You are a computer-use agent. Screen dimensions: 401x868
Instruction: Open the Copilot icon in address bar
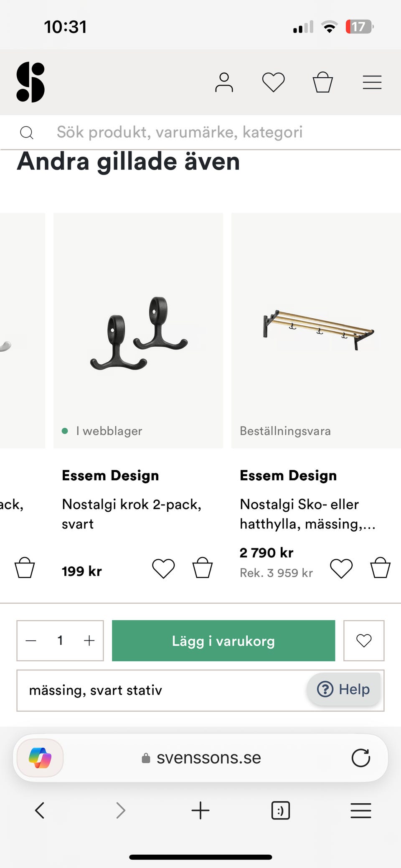coord(40,758)
